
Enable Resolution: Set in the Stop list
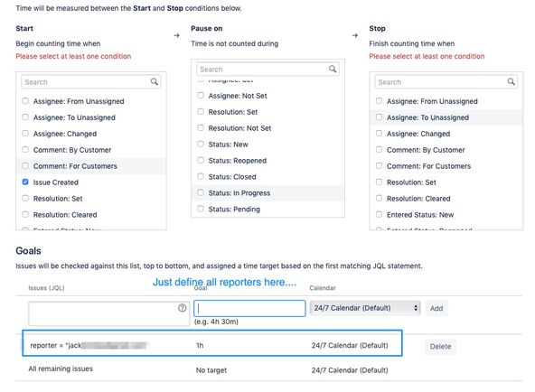coord(379,182)
